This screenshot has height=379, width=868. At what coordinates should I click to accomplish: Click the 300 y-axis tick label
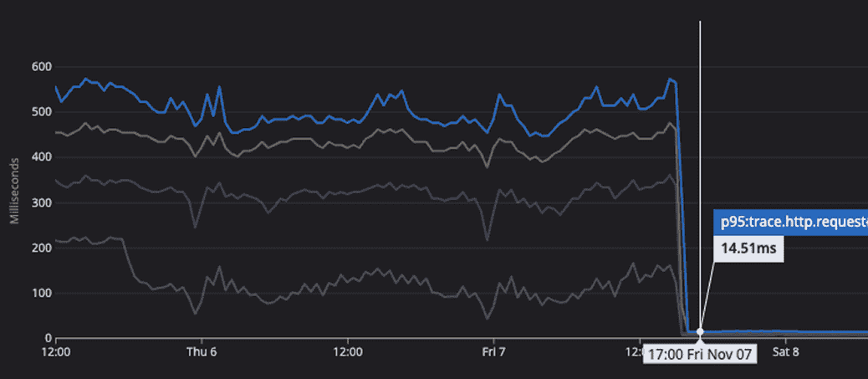point(43,203)
